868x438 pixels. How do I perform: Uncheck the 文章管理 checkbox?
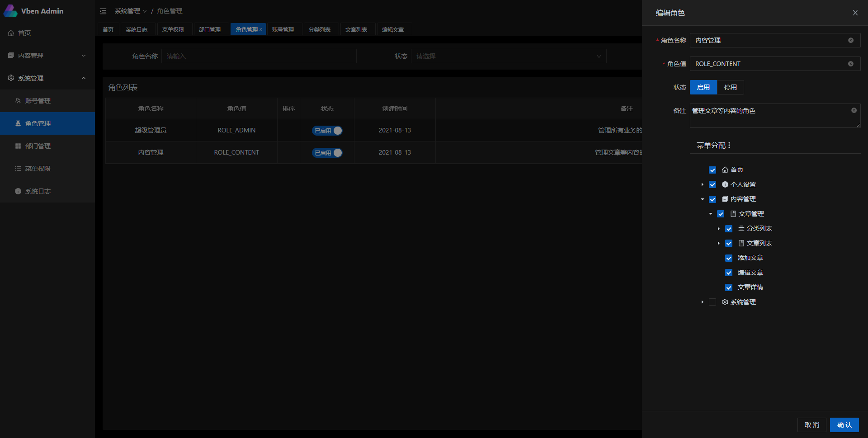click(x=721, y=214)
